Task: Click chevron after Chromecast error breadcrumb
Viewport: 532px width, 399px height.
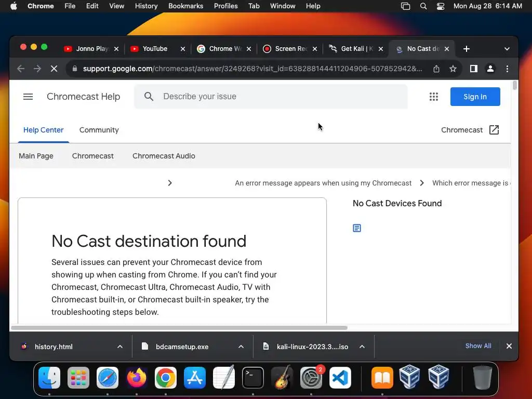Action: pyautogui.click(x=422, y=183)
